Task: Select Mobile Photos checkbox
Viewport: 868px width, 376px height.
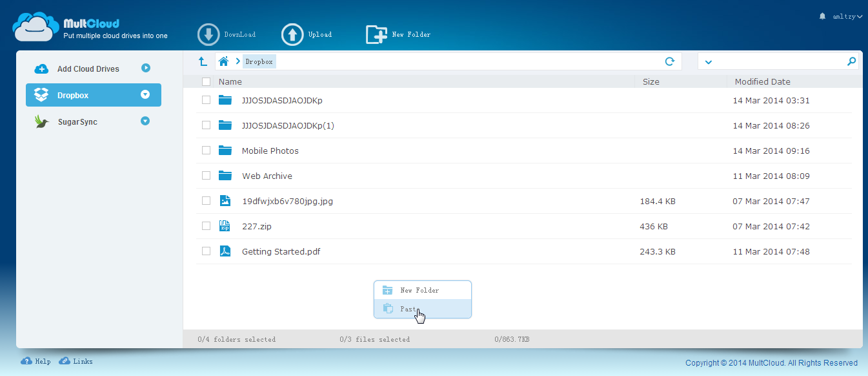Action: click(206, 150)
